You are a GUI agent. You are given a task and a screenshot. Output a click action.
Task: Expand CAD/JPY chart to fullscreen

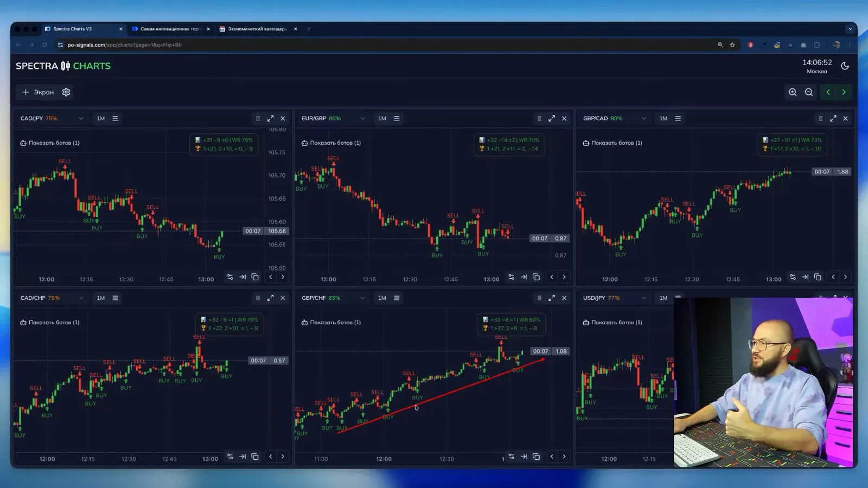(x=271, y=118)
